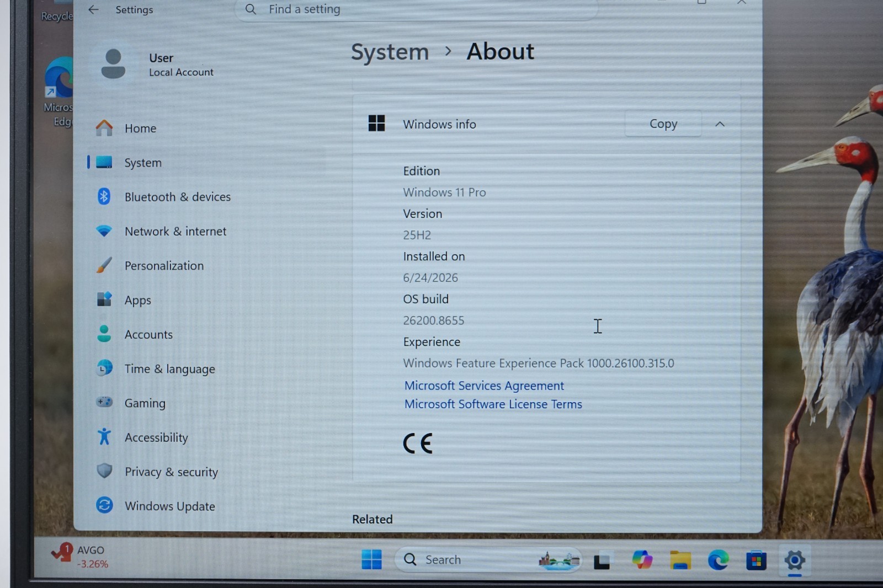Open File Explorer from the taskbar
Screen dimensions: 883x588
click(x=680, y=560)
